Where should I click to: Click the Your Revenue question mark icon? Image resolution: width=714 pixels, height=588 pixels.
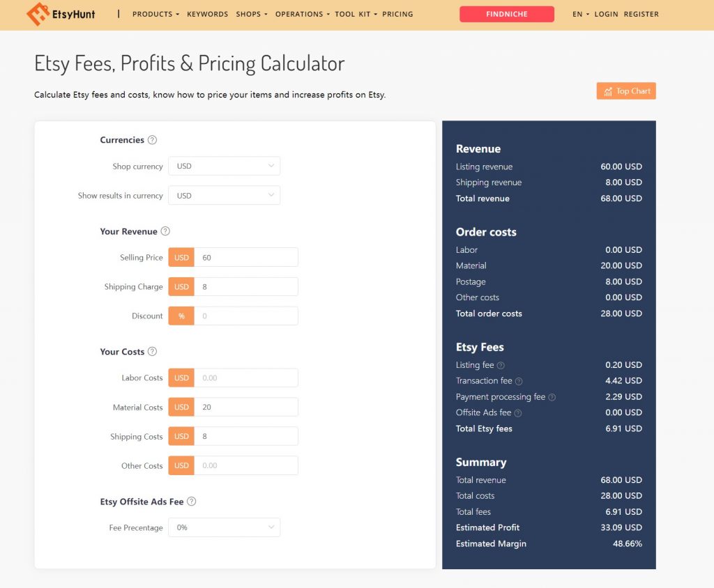pos(164,231)
